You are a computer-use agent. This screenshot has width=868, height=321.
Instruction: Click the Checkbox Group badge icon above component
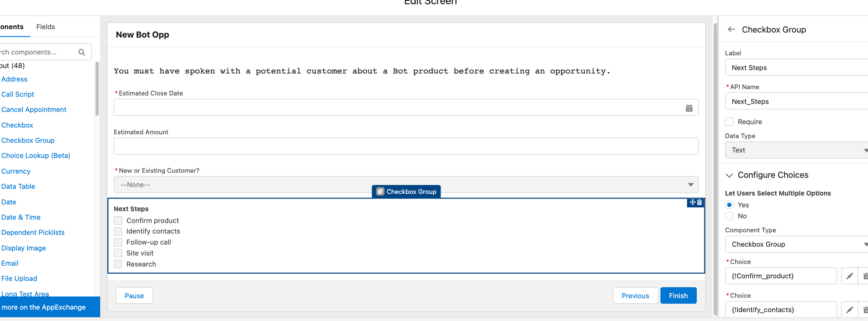pyautogui.click(x=380, y=191)
